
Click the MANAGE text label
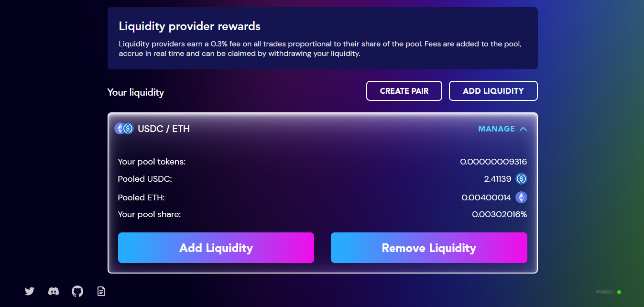(x=496, y=129)
